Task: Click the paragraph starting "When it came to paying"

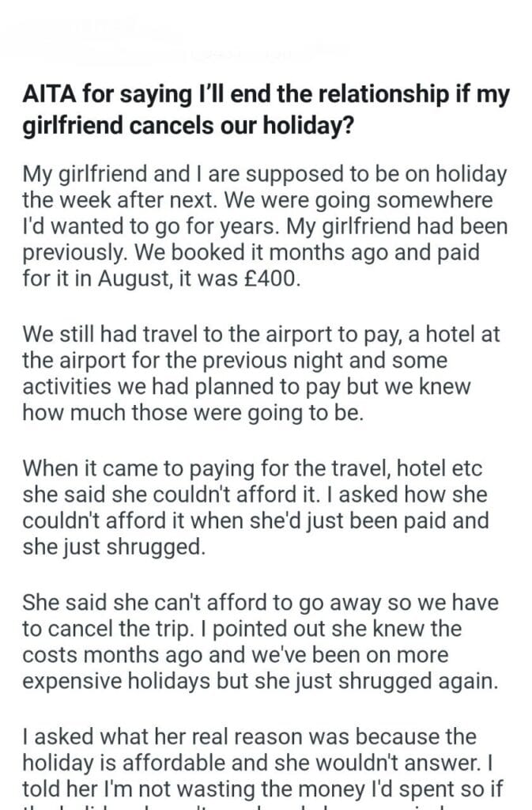Action: pyautogui.click(x=266, y=509)
